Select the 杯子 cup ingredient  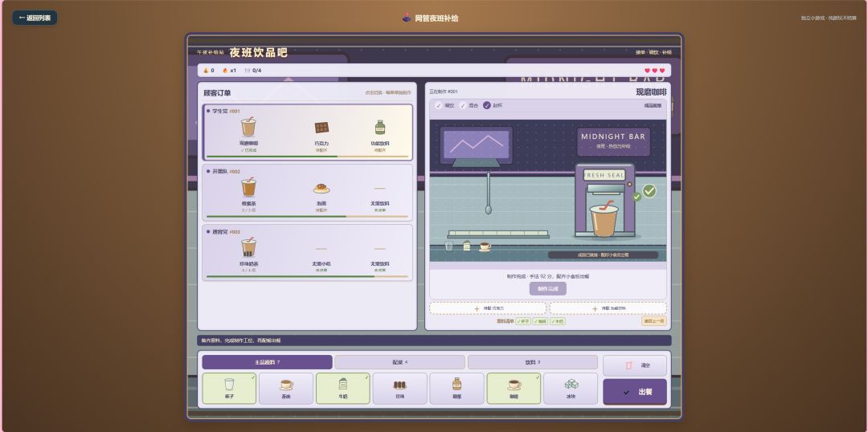[229, 389]
